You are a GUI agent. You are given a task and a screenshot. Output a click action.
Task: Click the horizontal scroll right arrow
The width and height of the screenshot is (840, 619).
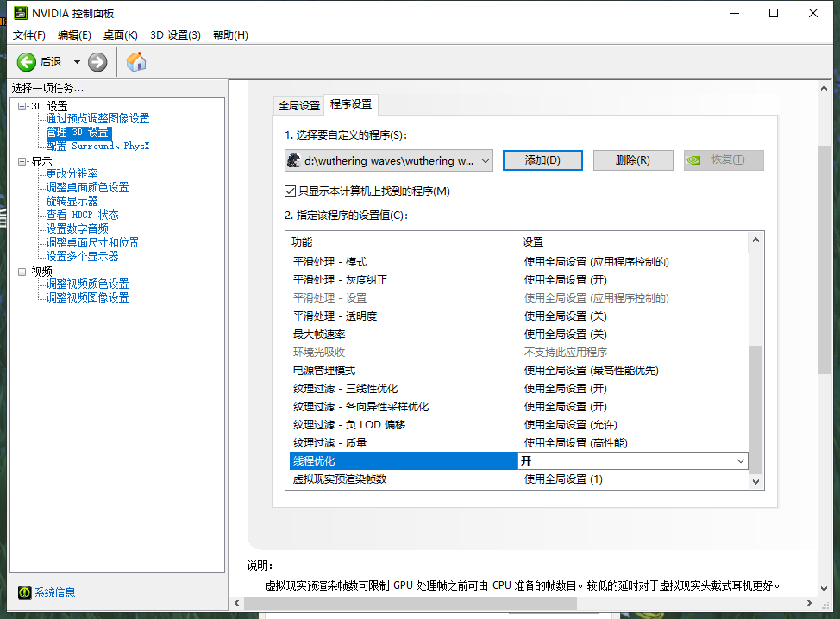[810, 603]
